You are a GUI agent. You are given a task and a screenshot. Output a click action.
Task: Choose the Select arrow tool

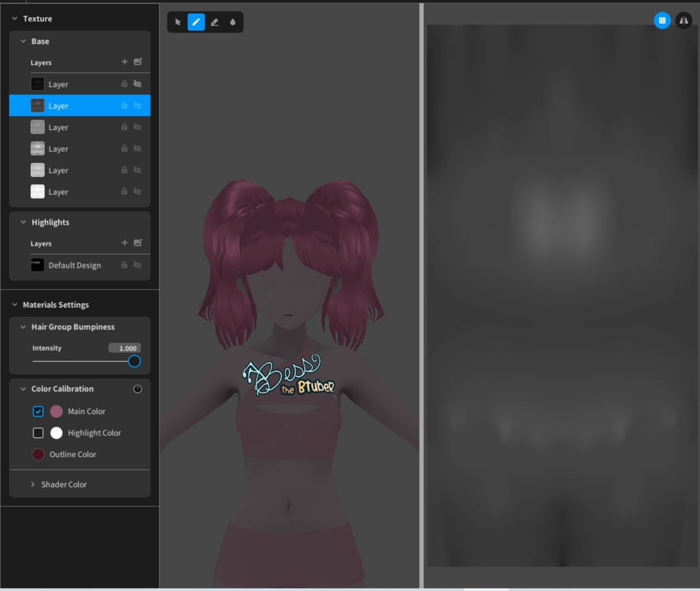click(177, 21)
